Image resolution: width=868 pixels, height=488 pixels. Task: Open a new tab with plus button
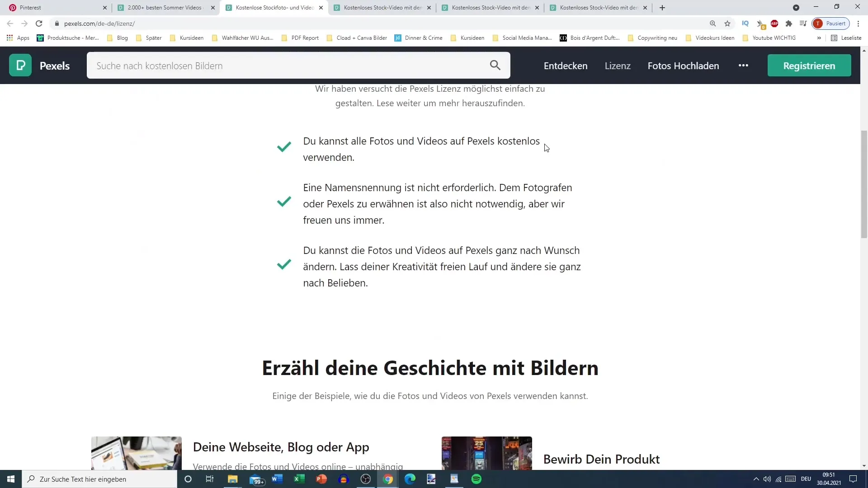[662, 8]
